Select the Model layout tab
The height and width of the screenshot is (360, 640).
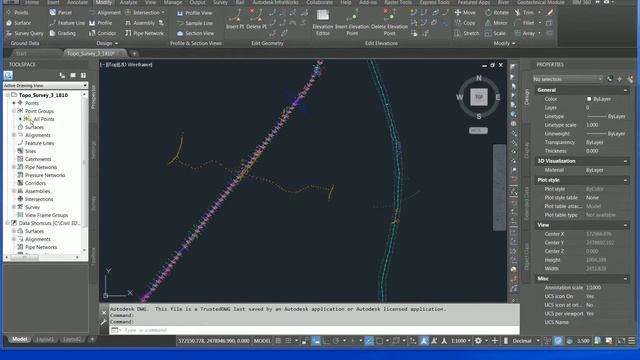[19, 340]
